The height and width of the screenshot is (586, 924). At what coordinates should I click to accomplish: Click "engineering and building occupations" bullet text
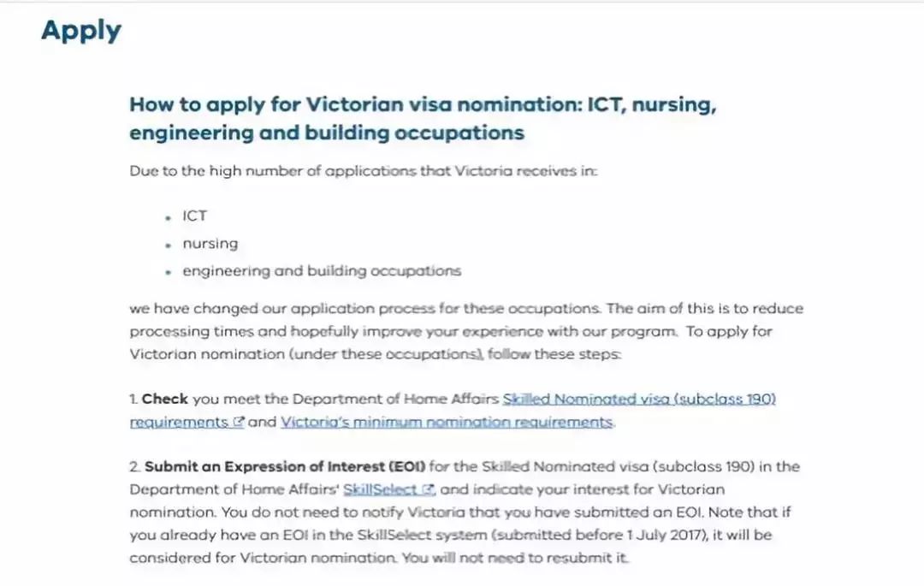click(321, 270)
